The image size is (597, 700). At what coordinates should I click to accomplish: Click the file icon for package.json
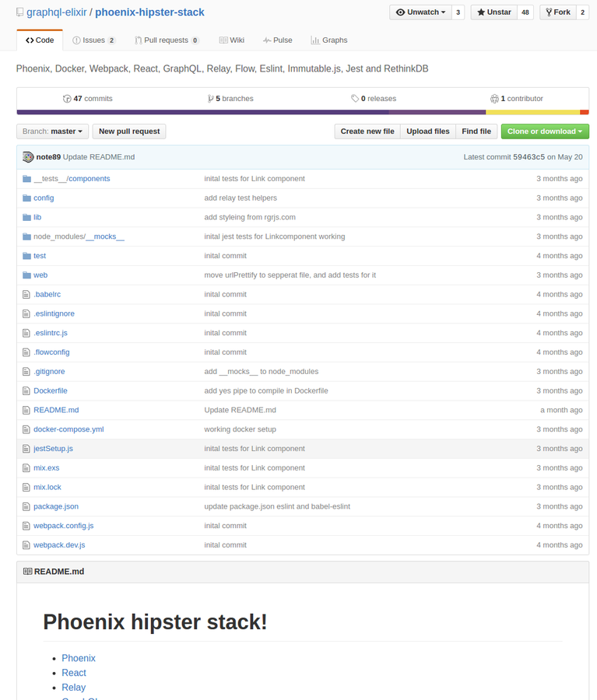pos(26,506)
